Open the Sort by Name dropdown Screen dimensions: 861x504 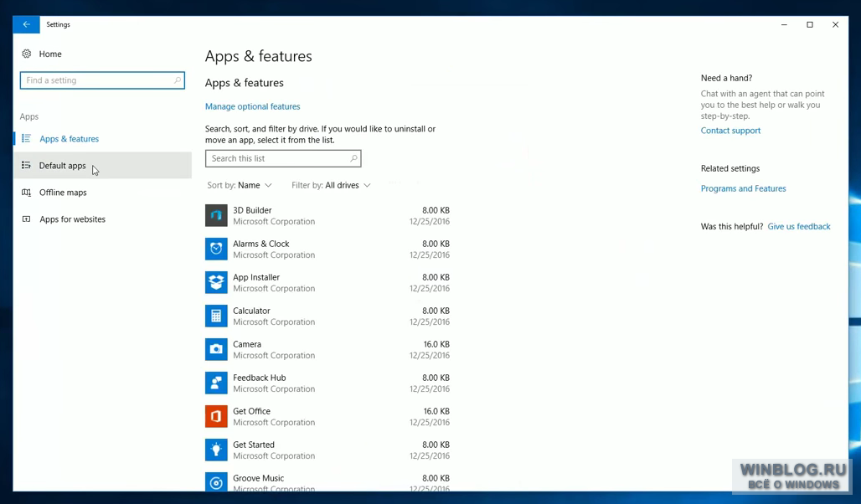(x=240, y=186)
